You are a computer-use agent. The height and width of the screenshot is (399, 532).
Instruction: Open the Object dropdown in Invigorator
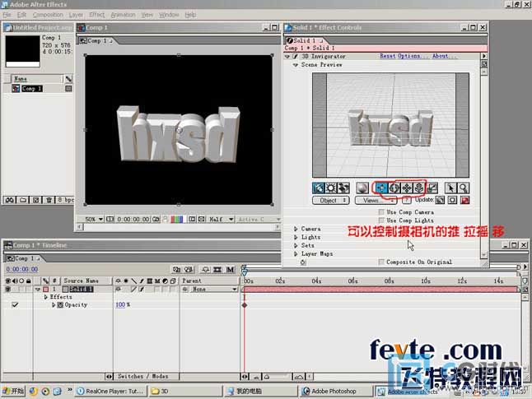[331, 201]
